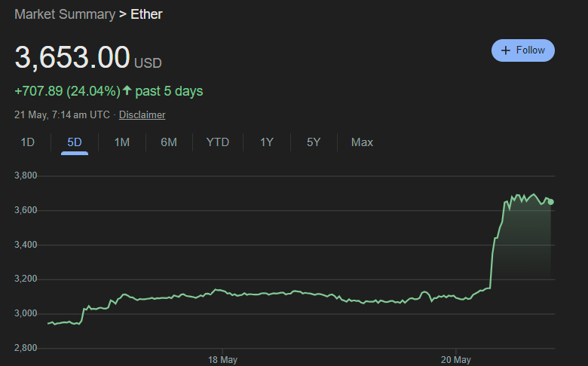Click the 3,800 y-axis label
This screenshot has width=588, height=366.
26,175
